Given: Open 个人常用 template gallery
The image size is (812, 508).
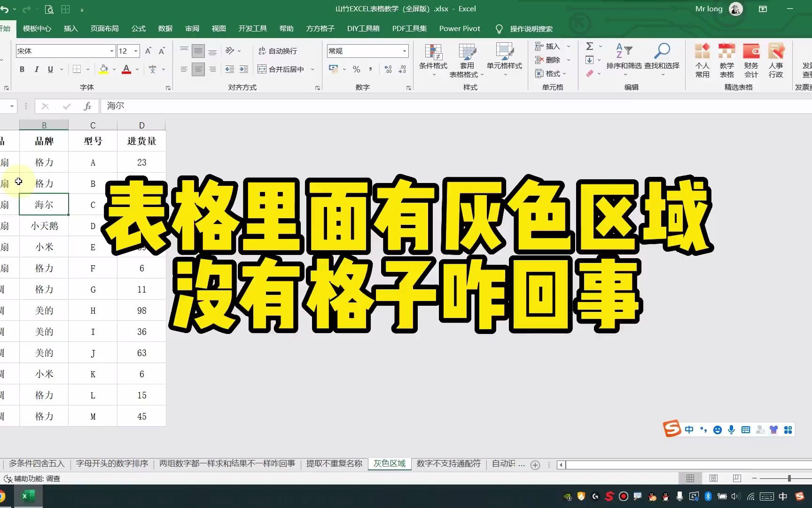Looking at the screenshot, I should pyautogui.click(x=702, y=61).
